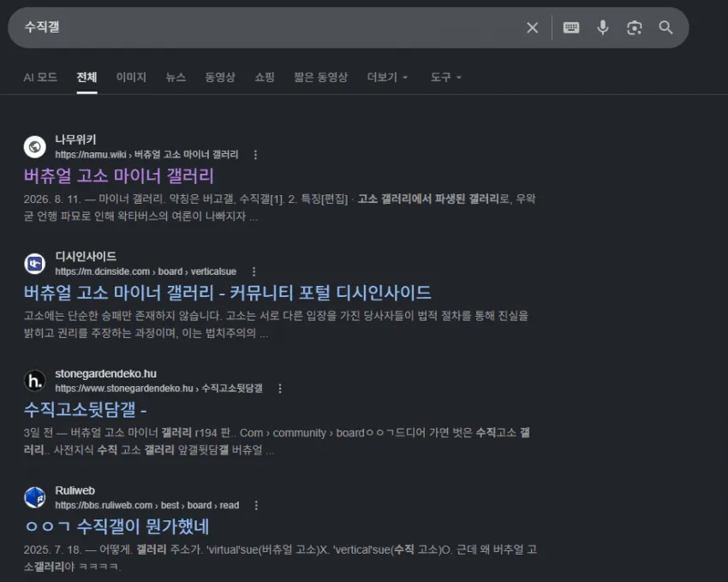Click the 디시인사이드 result favicon
This screenshot has width=728, height=582.
coord(35,264)
